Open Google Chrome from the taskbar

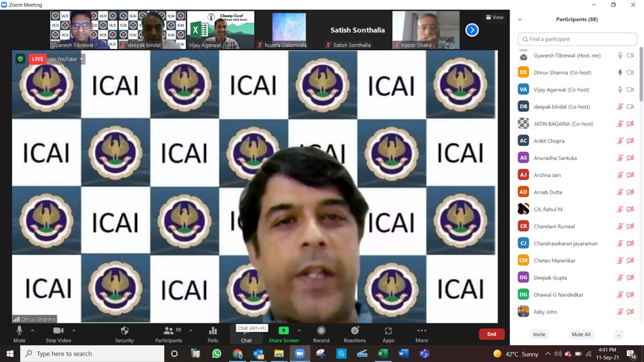point(237,353)
